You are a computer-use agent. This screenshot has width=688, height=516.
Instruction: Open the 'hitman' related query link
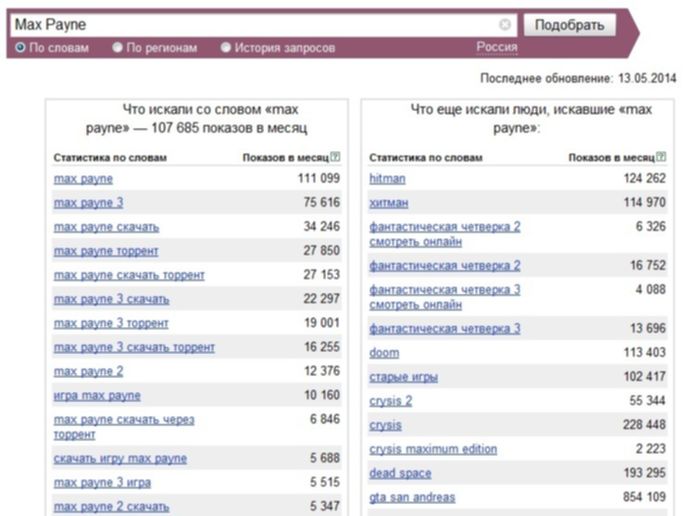(387, 179)
